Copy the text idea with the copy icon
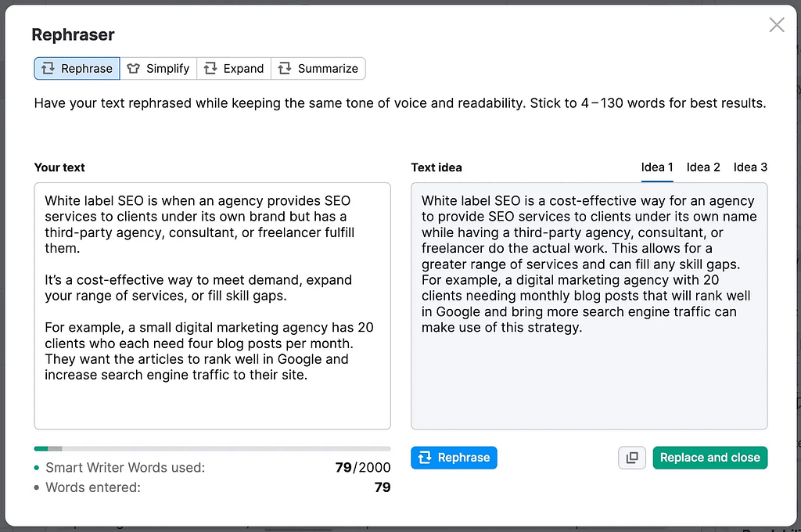The width and height of the screenshot is (801, 532). 632,458
